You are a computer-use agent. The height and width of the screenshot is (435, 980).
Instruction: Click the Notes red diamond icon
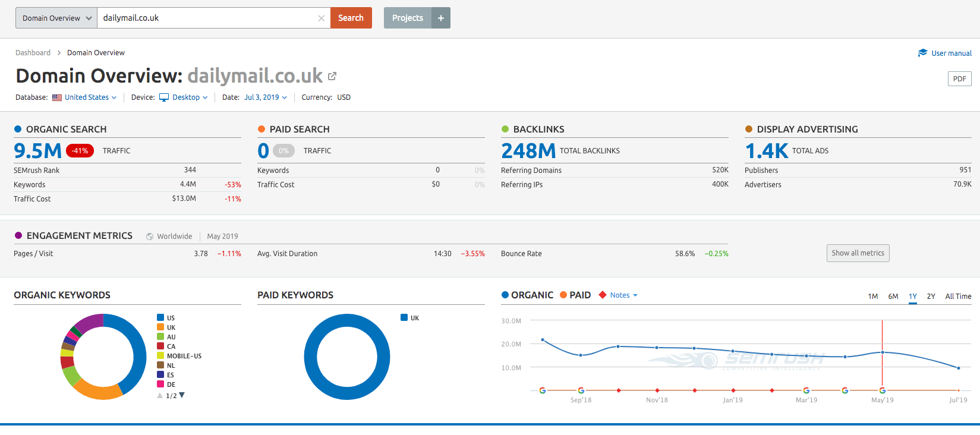603,295
